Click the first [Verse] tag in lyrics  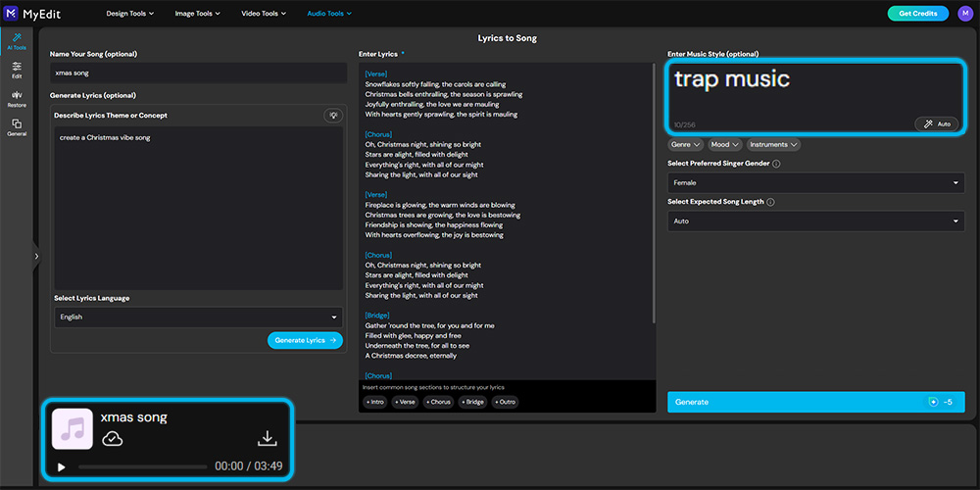pos(375,73)
